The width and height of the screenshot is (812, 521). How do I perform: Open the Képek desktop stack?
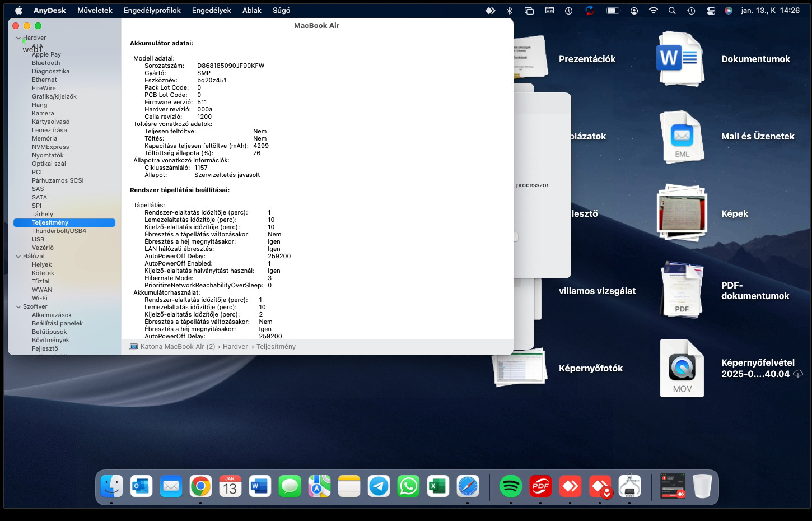click(x=682, y=213)
